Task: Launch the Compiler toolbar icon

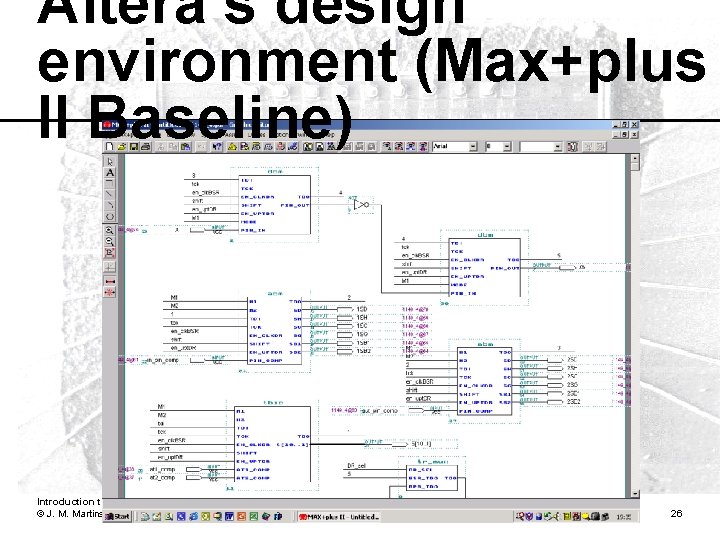Action: pyautogui.click(x=256, y=146)
